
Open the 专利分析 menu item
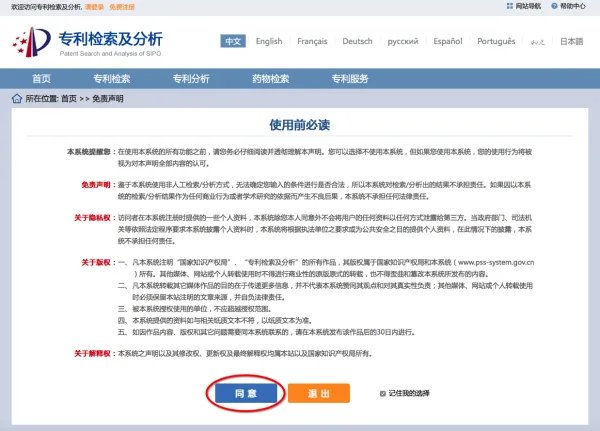tap(191, 79)
